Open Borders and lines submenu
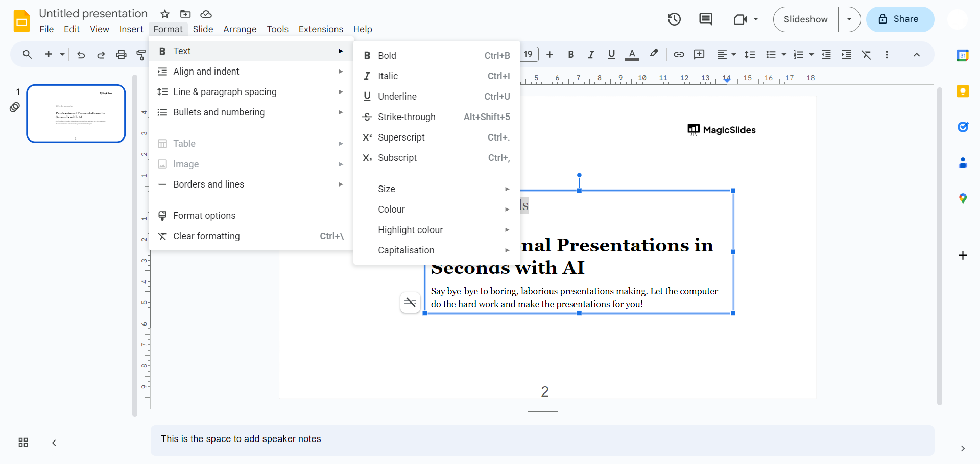This screenshot has height=464, width=980. point(251,184)
